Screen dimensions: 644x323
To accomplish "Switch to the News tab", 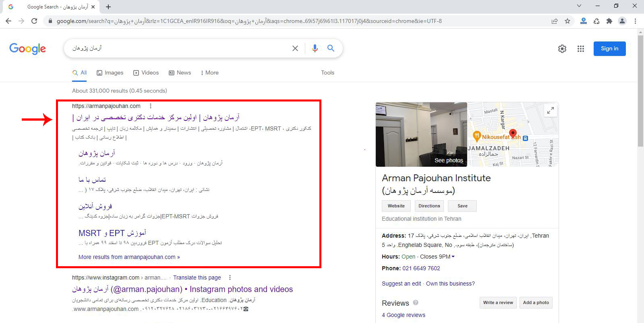I will pos(180,73).
